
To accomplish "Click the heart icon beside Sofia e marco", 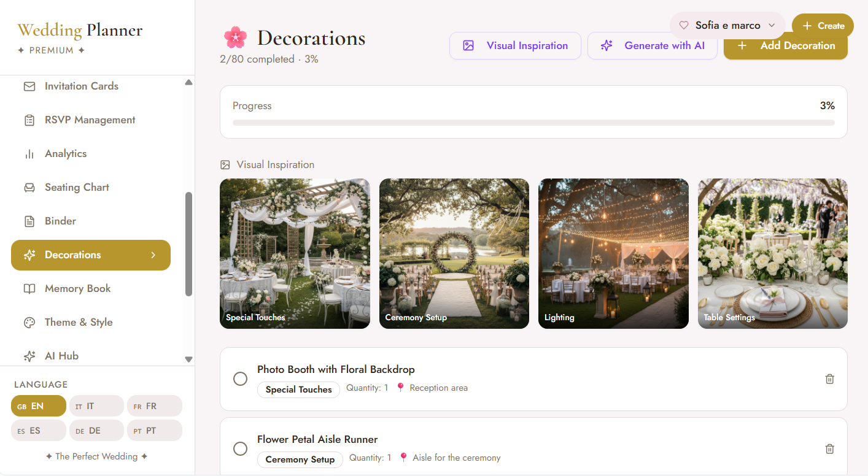I will point(684,26).
